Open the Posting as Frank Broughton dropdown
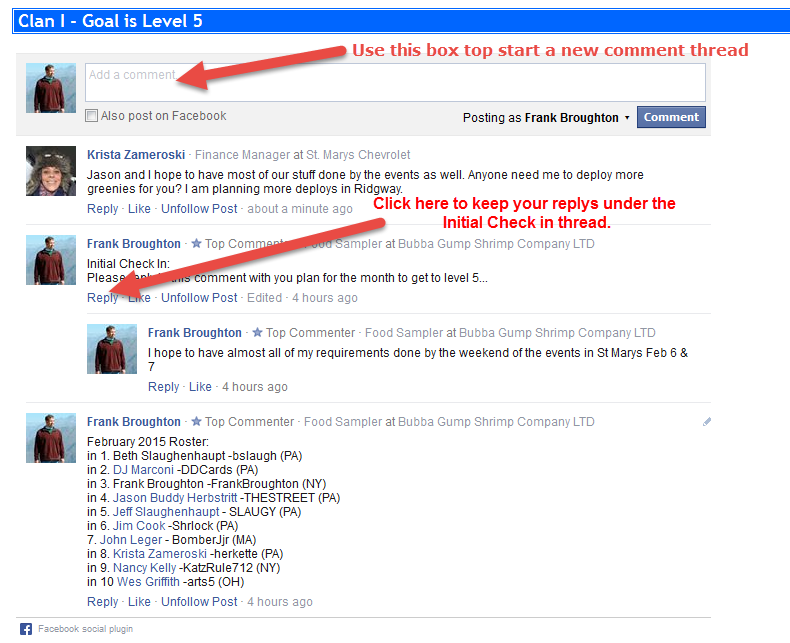The height and width of the screenshot is (643, 790). pos(546,117)
